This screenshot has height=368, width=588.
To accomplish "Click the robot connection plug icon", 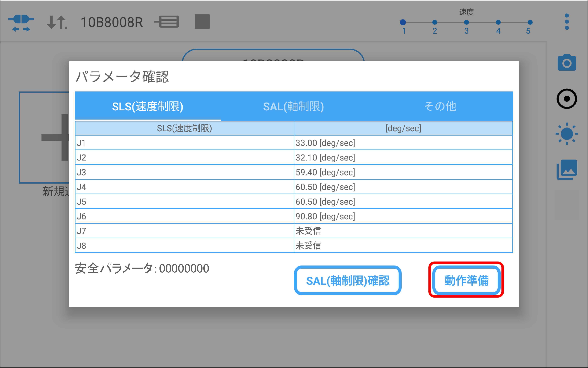I will (x=21, y=22).
